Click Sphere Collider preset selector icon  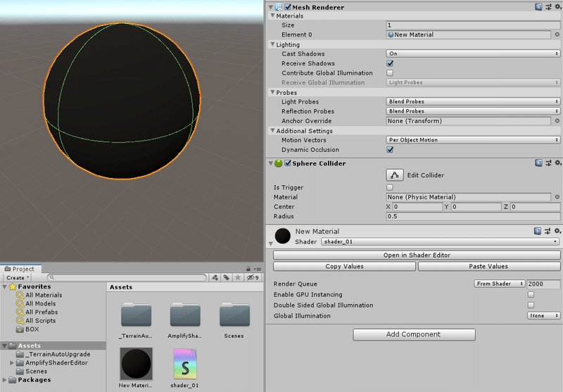(x=548, y=163)
